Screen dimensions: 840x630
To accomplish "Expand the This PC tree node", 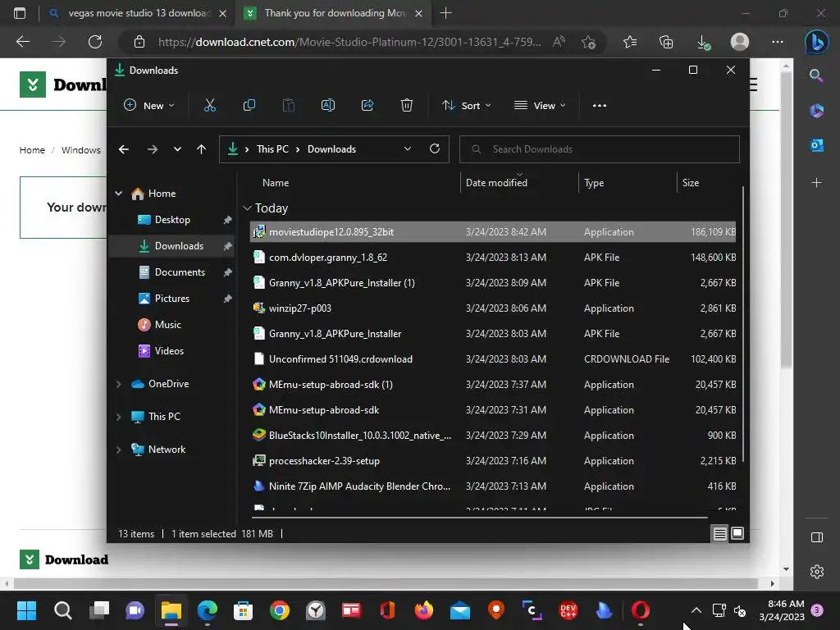I will click(118, 417).
